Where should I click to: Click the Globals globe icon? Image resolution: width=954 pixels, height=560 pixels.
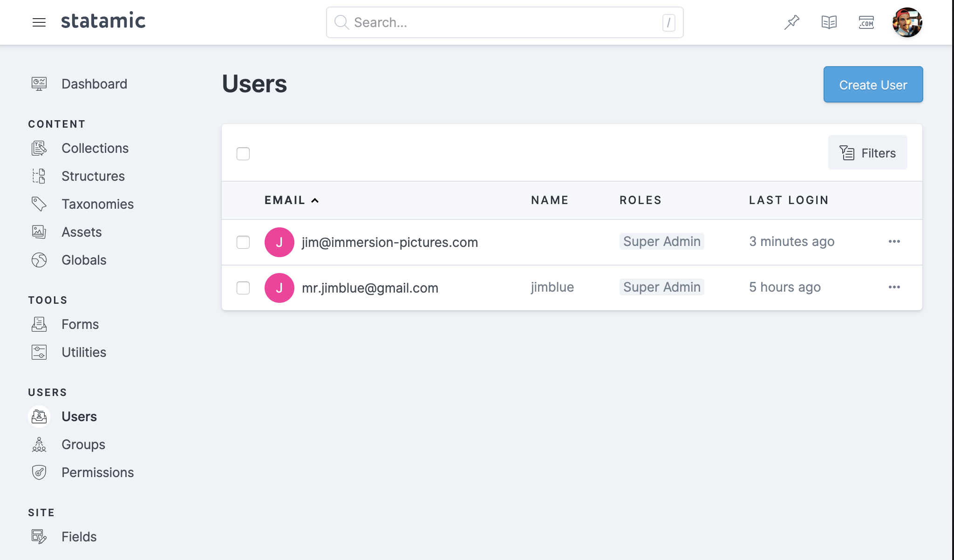tap(39, 260)
